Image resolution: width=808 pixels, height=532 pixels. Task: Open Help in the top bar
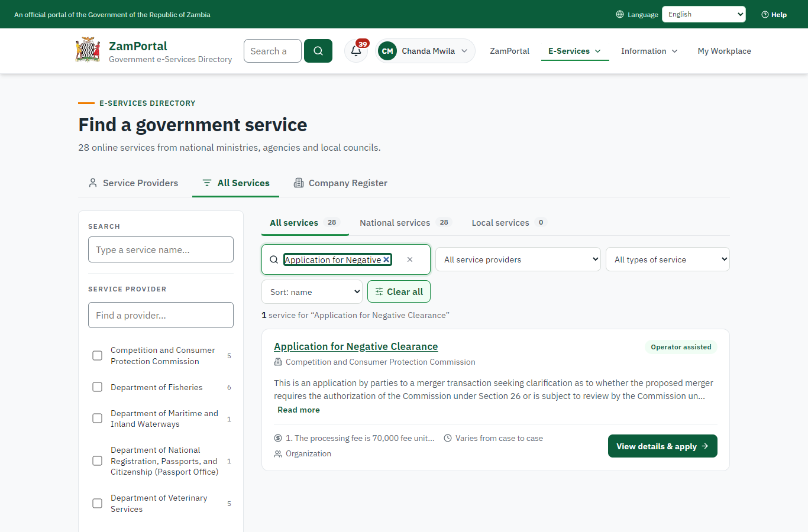(774, 14)
